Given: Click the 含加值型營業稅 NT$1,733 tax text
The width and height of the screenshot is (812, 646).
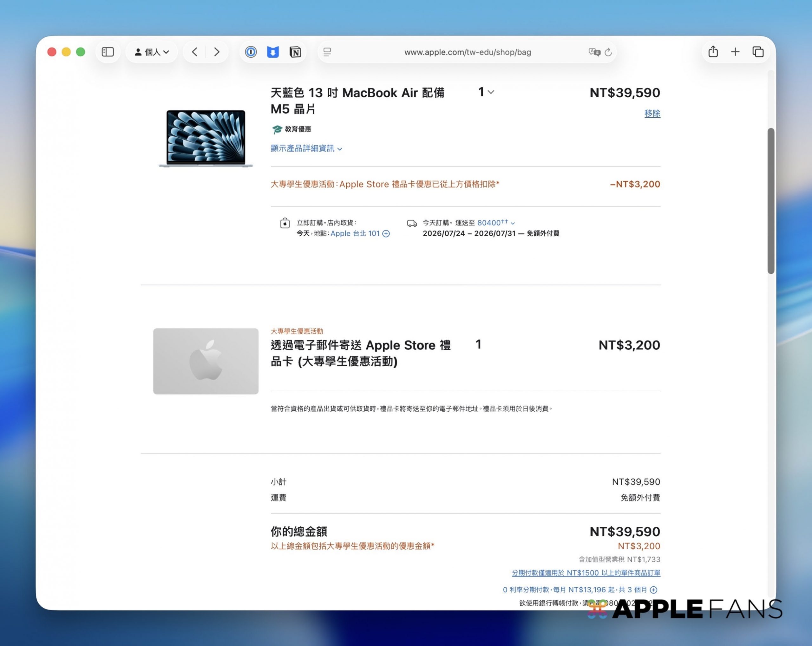Looking at the screenshot, I should point(619,559).
